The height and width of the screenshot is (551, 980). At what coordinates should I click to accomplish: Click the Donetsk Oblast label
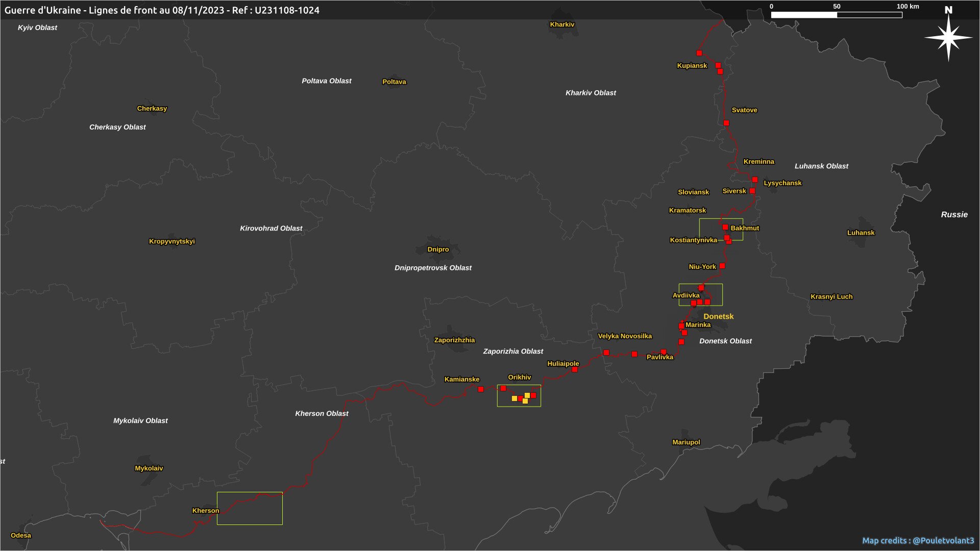pyautogui.click(x=725, y=341)
